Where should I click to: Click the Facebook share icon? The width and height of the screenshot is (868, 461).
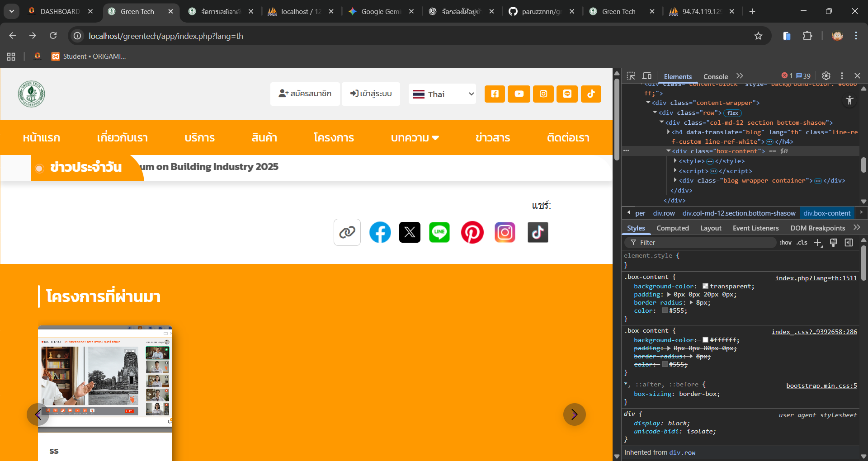(380, 232)
